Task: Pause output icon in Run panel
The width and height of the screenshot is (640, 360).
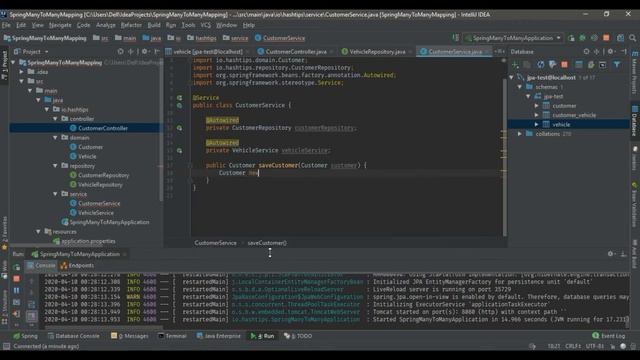Action: pyautogui.click(x=16, y=290)
